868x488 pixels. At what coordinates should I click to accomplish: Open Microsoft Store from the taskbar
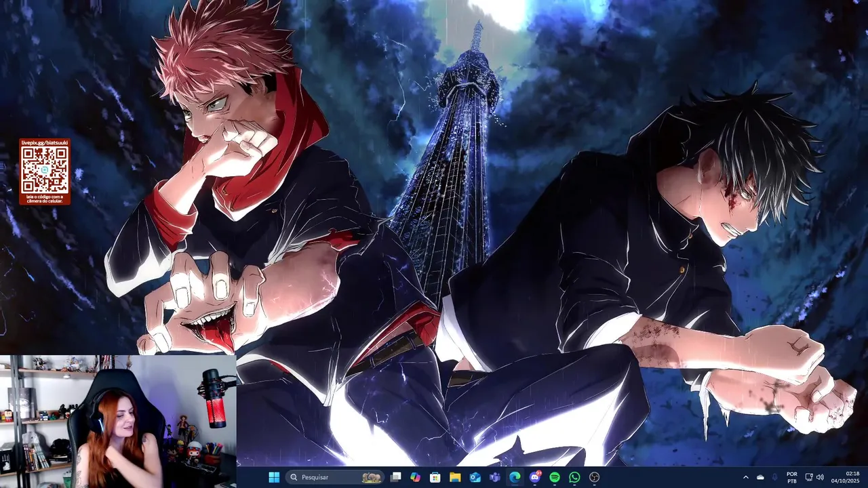pos(435,477)
